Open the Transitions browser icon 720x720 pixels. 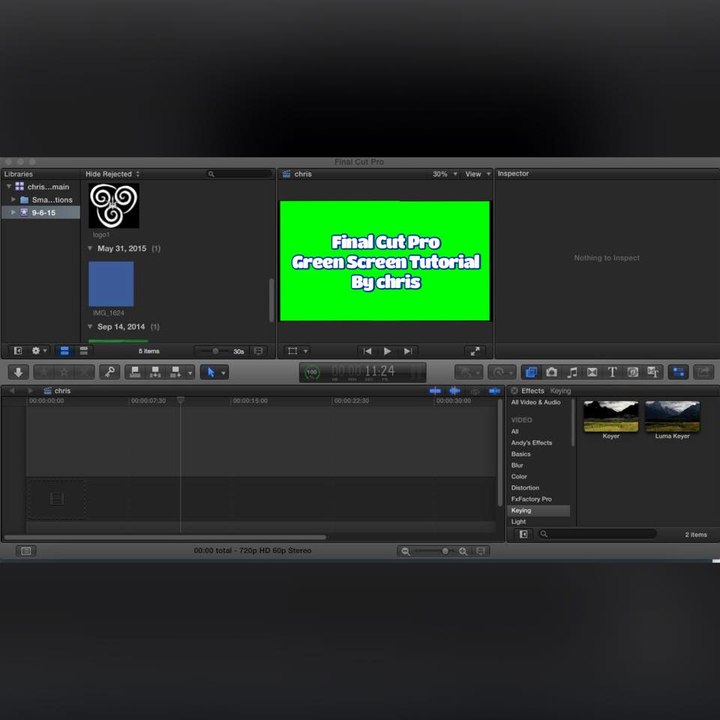pyautogui.click(x=592, y=372)
